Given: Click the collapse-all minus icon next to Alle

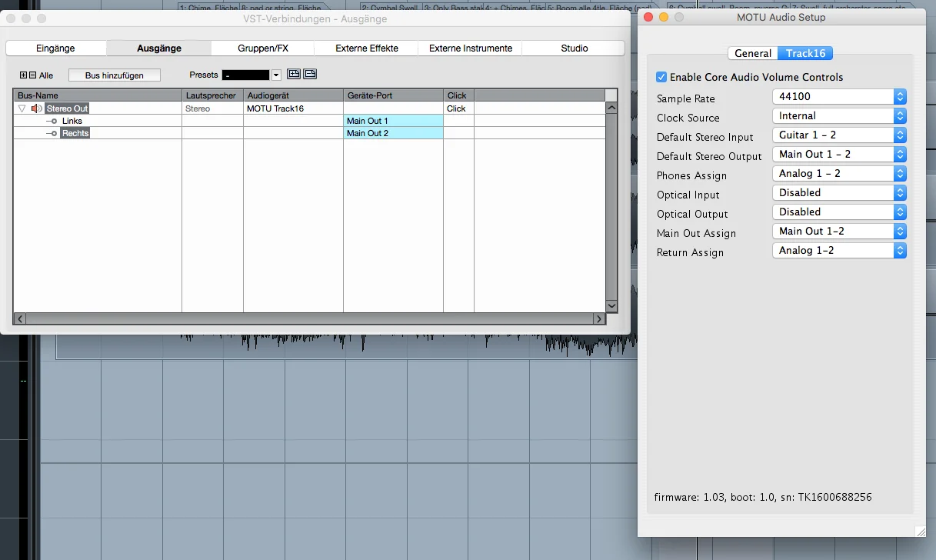Looking at the screenshot, I should [x=32, y=75].
